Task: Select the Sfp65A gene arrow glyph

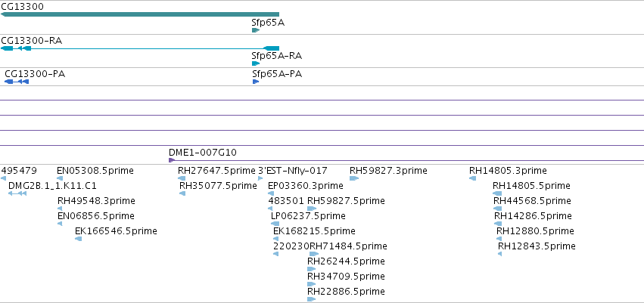Action: [256, 30]
